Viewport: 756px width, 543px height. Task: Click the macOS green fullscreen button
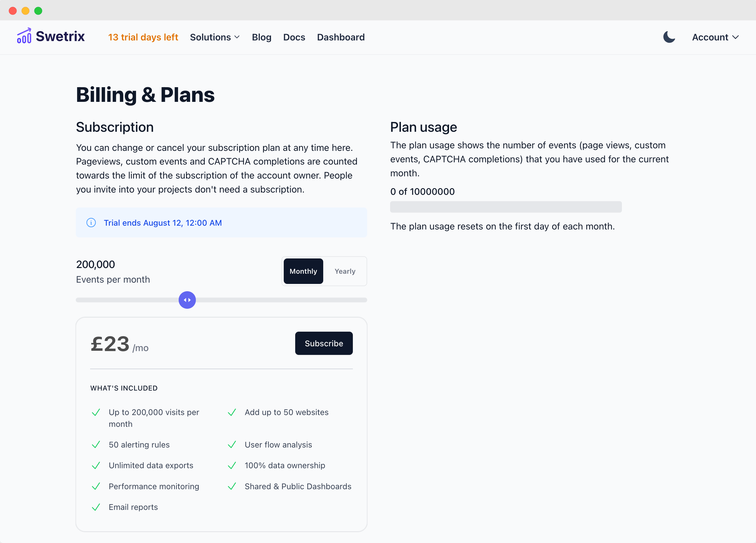[x=38, y=11]
